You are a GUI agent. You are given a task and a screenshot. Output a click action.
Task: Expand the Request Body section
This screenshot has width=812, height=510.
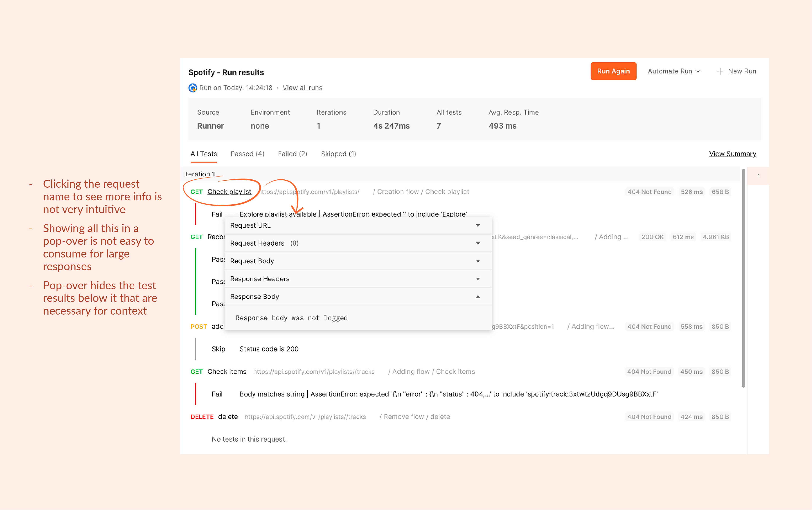358,261
